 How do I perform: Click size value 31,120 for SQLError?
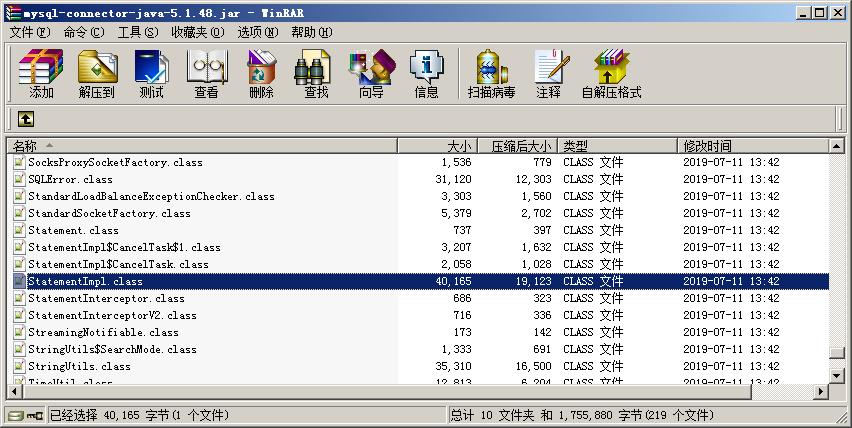[x=453, y=179]
